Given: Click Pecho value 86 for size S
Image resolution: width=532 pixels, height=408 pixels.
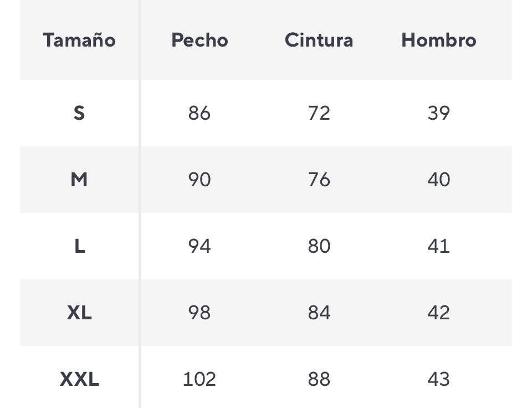Looking at the screenshot, I should [199, 113].
